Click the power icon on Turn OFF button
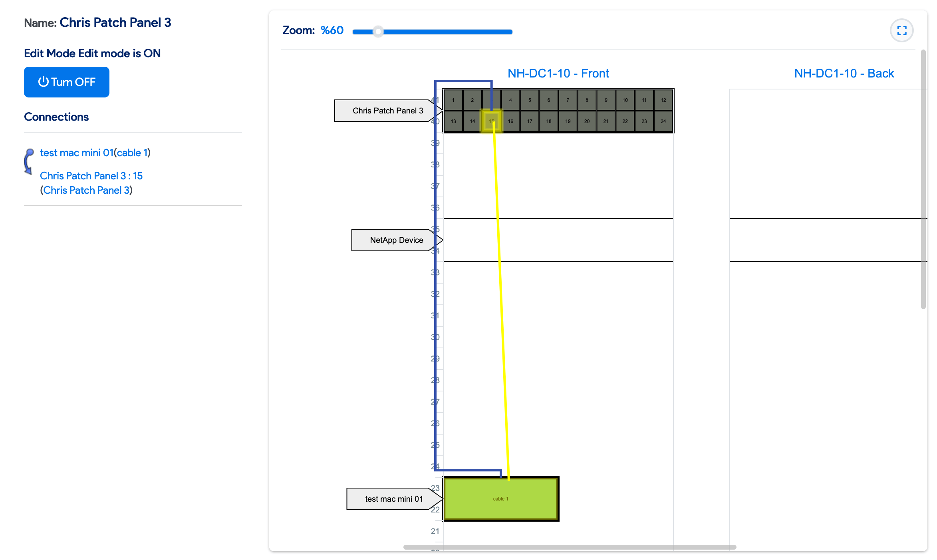Image resolution: width=937 pixels, height=560 pixels. click(x=44, y=82)
